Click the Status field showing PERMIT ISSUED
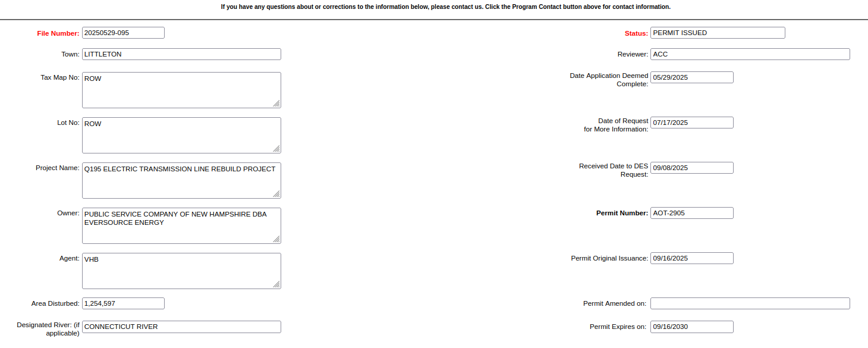868x348 pixels. click(x=718, y=33)
